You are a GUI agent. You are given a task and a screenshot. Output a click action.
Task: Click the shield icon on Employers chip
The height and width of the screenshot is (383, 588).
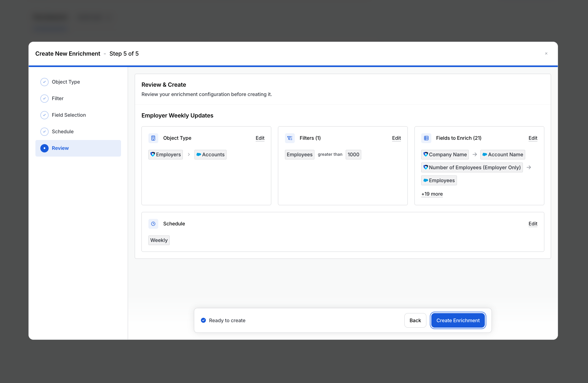pyautogui.click(x=153, y=154)
